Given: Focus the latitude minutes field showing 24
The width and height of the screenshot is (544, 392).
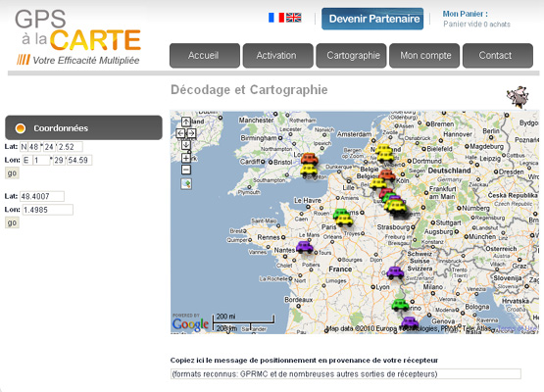Looking at the screenshot, I should [x=49, y=147].
